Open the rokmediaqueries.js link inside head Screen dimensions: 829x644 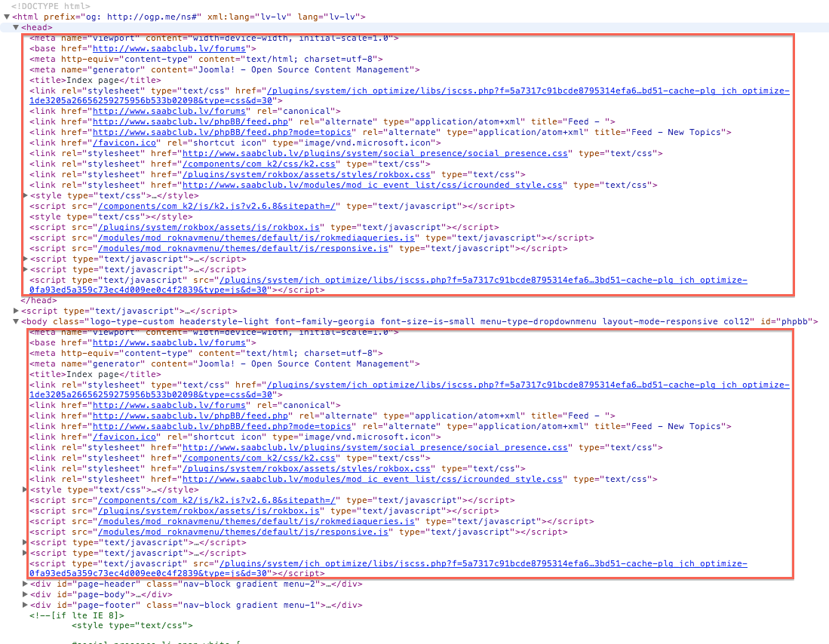click(x=257, y=238)
